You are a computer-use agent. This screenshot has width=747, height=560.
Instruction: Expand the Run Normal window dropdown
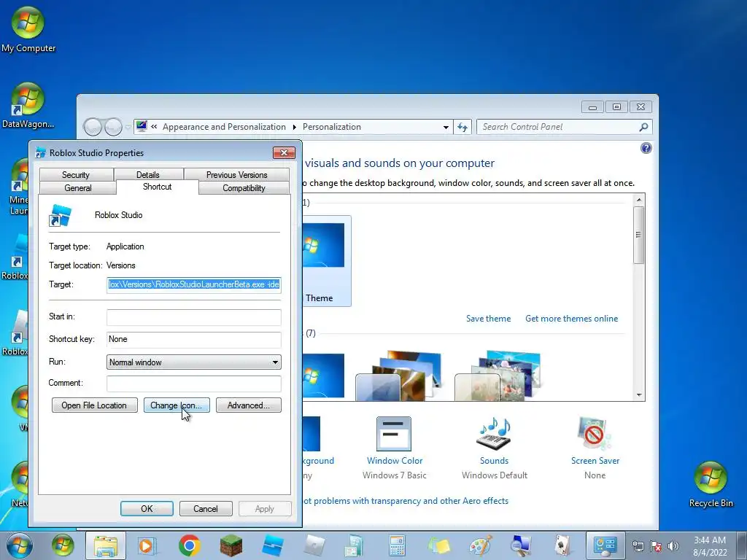[194, 362]
